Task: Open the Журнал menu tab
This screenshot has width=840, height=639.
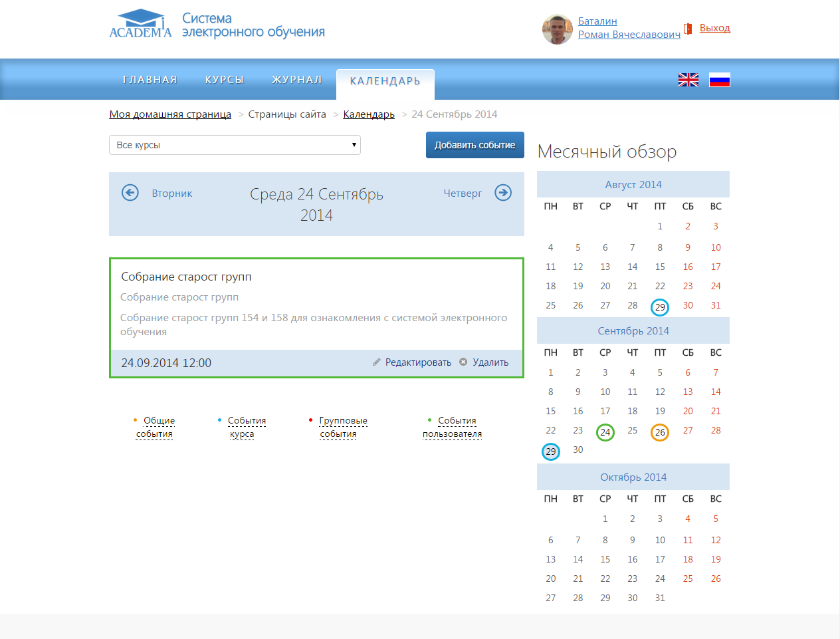Action: pos(297,80)
